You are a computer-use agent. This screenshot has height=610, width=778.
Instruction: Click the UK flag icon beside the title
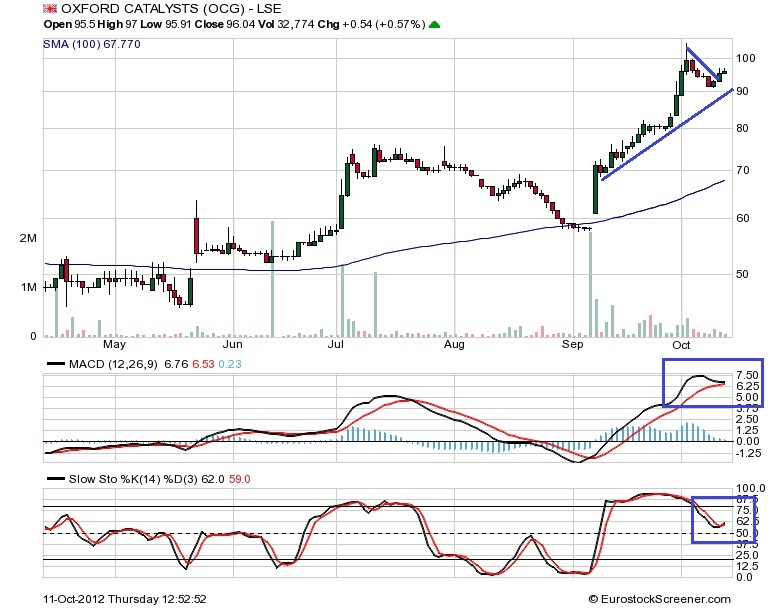point(50,8)
